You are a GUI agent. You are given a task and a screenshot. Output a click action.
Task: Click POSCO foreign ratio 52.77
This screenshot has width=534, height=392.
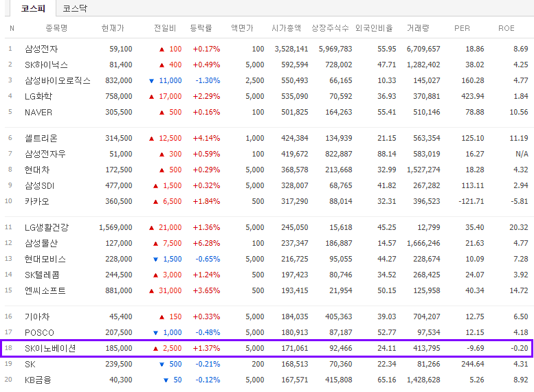click(x=386, y=332)
